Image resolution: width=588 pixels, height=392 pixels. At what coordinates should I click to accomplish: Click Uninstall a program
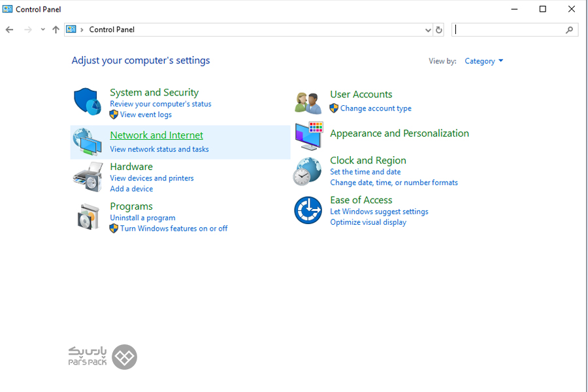(142, 218)
